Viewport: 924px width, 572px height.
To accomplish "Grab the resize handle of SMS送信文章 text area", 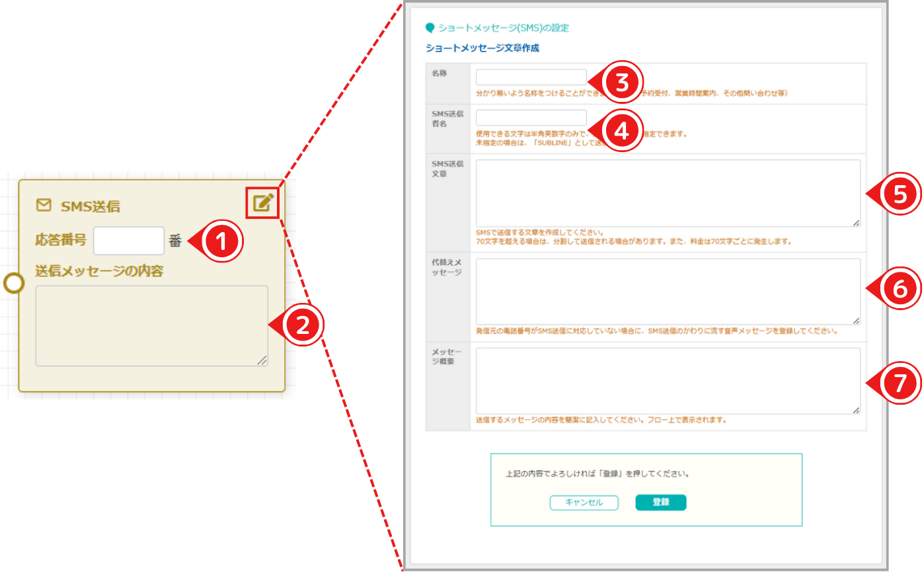I will click(x=856, y=224).
